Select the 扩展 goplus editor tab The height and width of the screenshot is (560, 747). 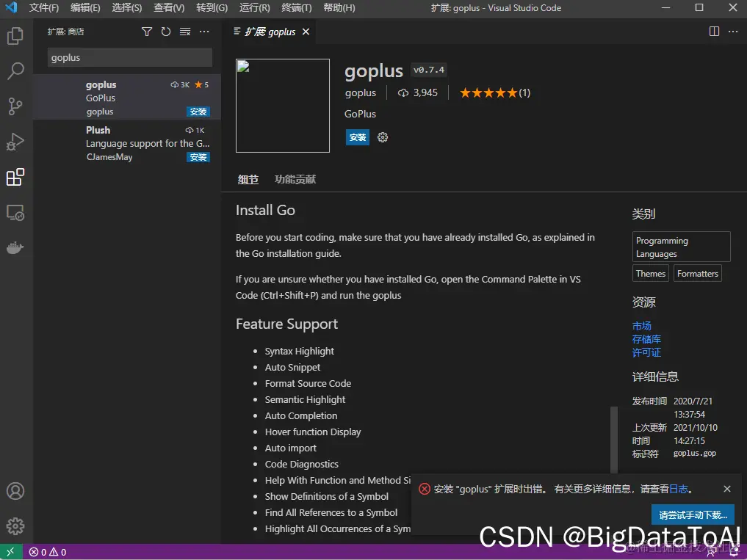click(270, 32)
